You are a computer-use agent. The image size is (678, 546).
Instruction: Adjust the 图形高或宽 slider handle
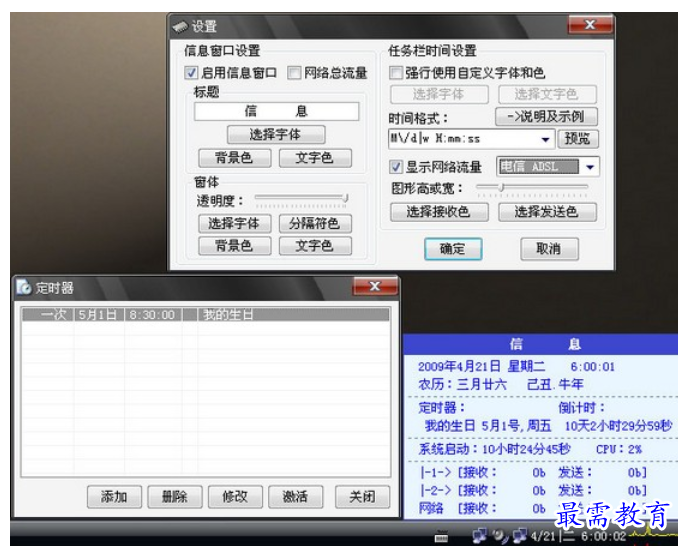click(501, 188)
